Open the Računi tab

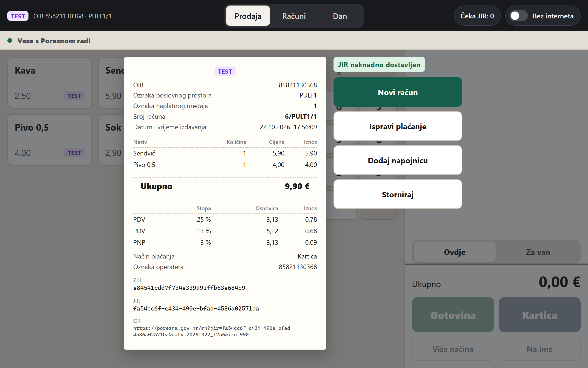[294, 16]
